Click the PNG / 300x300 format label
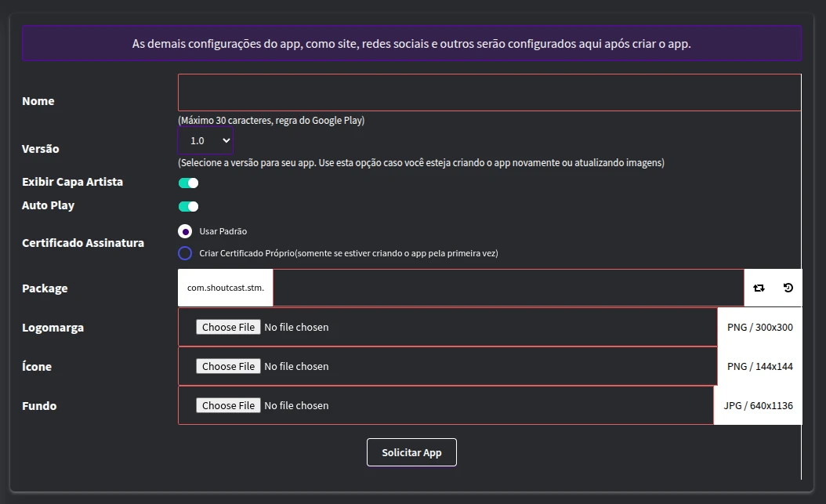Viewport: 826px width, 504px height. pyautogui.click(x=759, y=327)
